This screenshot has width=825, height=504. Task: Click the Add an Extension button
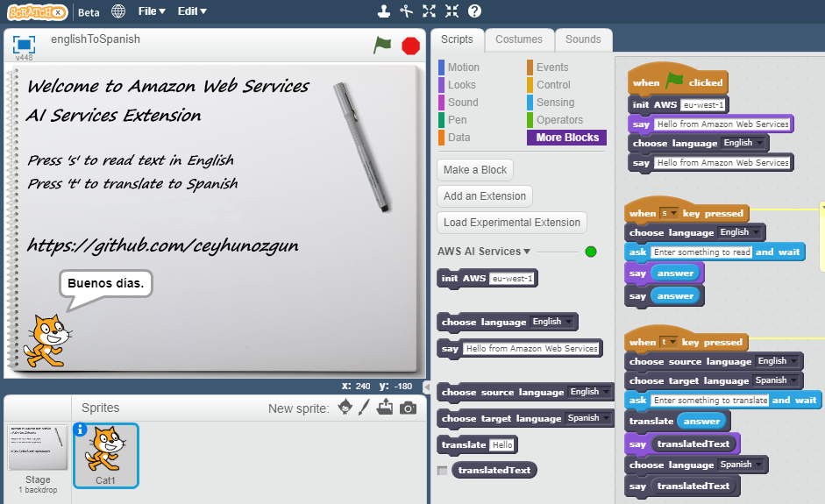(485, 196)
